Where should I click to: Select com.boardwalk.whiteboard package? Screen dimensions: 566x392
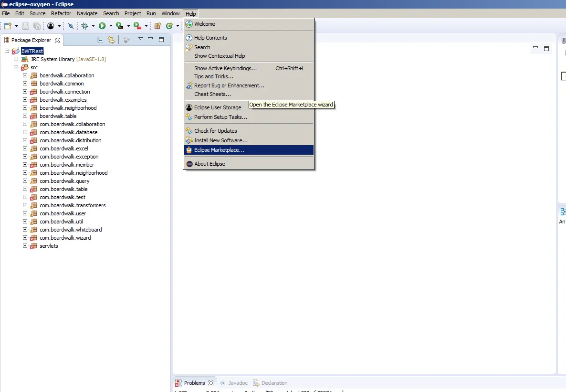[x=71, y=229]
